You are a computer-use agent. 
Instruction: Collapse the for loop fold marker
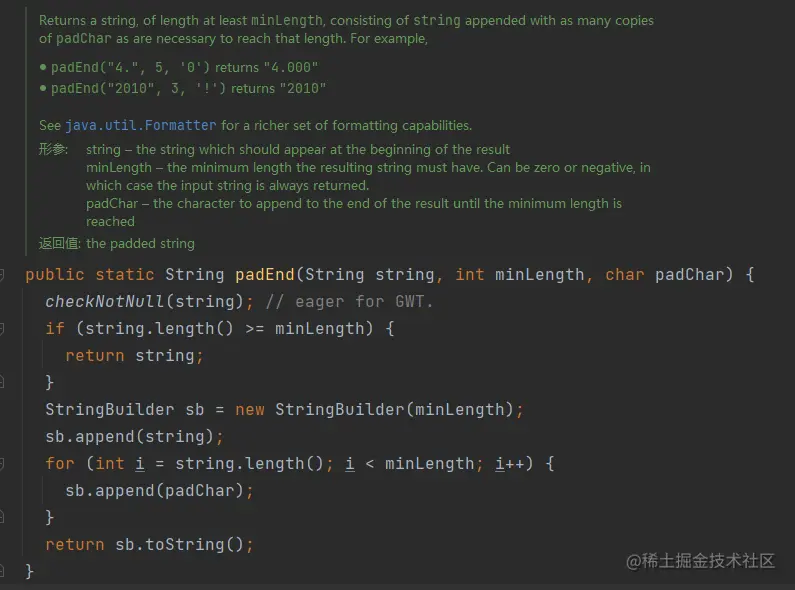tap(2, 464)
